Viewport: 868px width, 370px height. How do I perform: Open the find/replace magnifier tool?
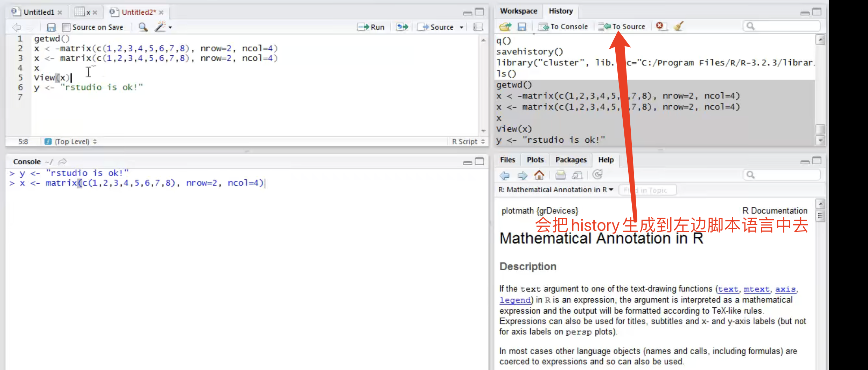point(143,27)
